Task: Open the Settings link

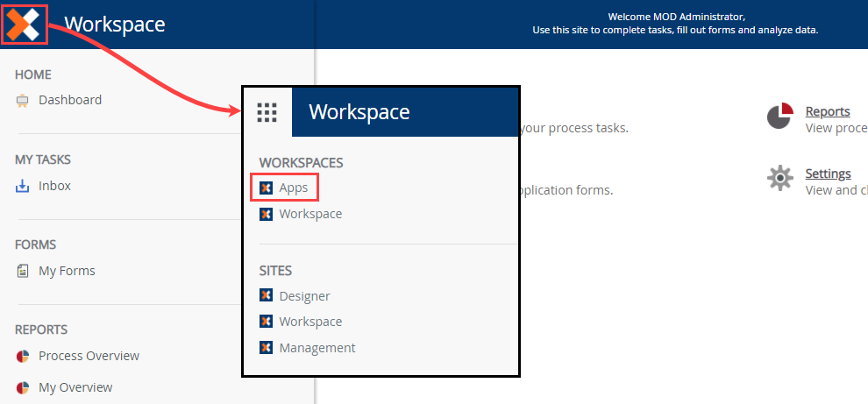Action: tap(828, 174)
